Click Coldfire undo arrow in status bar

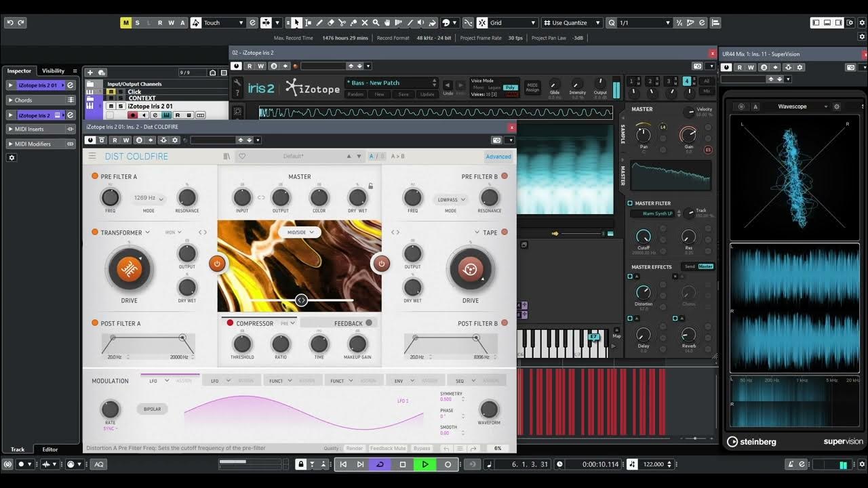pyautogui.click(x=446, y=448)
